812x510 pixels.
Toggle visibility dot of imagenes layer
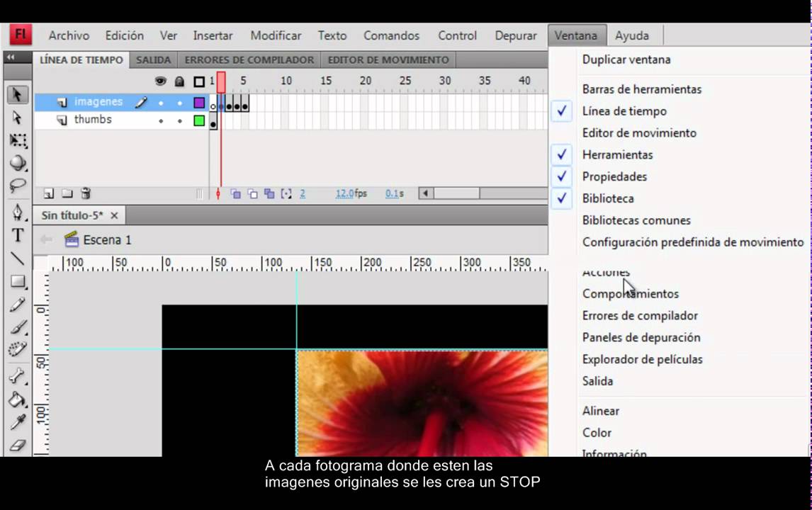tap(161, 103)
